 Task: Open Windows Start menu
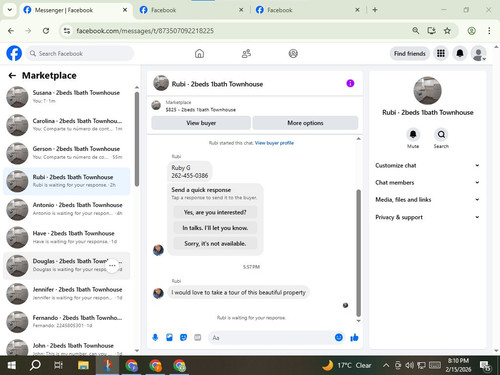point(12,365)
